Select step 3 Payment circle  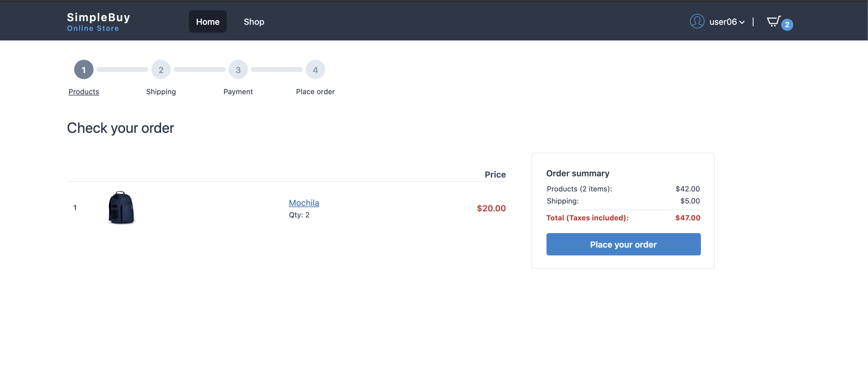tap(238, 69)
